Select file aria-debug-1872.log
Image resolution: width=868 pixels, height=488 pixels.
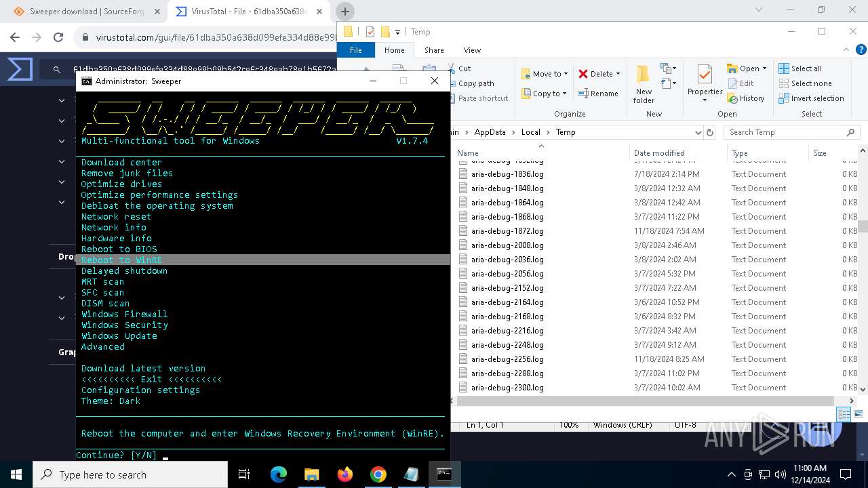(507, 231)
